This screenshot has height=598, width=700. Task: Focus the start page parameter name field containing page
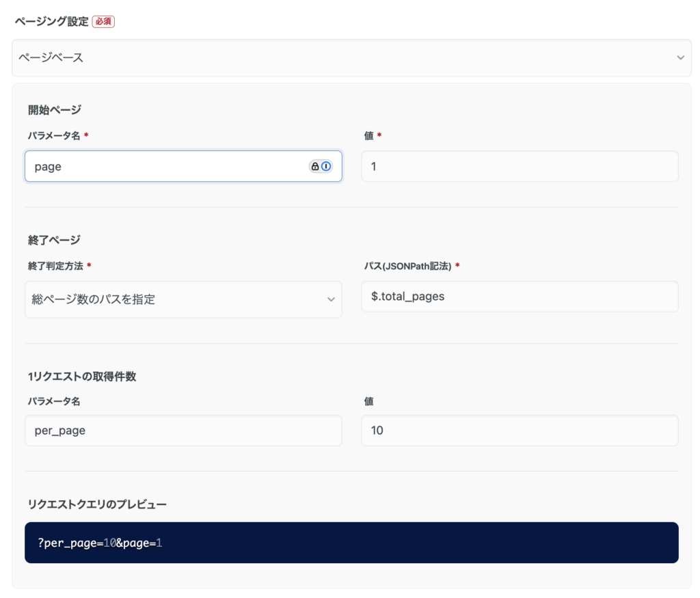coord(164,166)
